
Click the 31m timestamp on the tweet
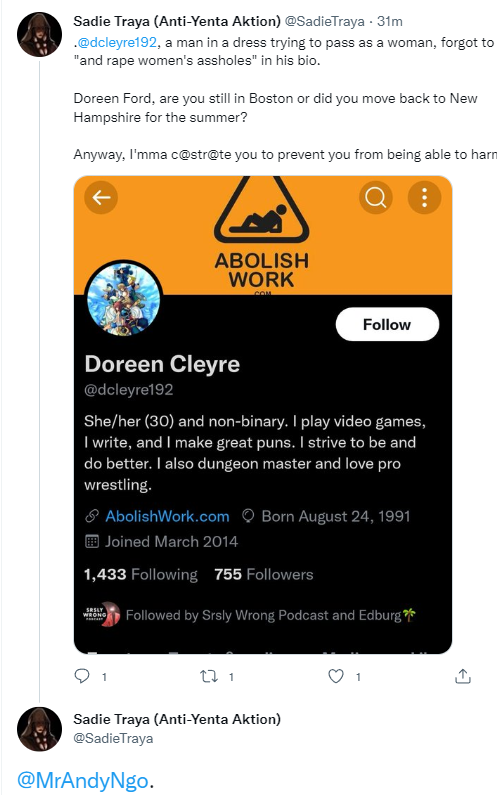point(389,21)
